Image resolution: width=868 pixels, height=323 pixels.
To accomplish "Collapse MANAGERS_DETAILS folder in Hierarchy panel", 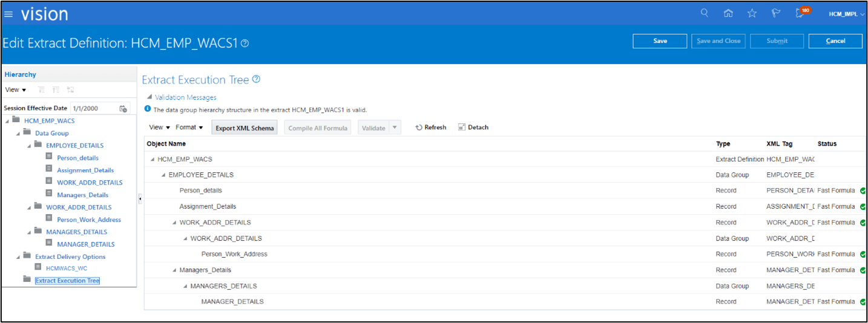I will pos(29,232).
